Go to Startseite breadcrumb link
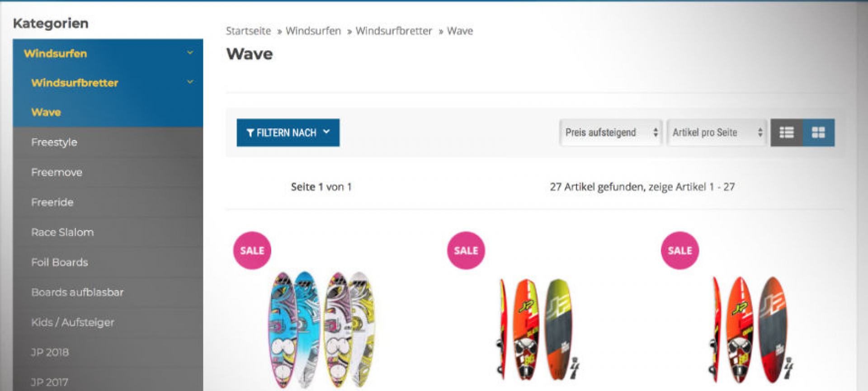The image size is (868, 391). [248, 31]
